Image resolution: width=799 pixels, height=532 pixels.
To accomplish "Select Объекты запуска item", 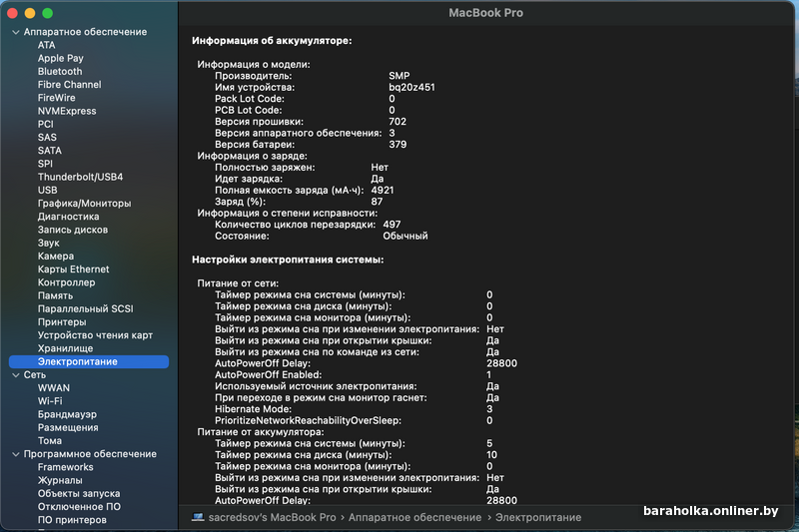I will [79, 494].
